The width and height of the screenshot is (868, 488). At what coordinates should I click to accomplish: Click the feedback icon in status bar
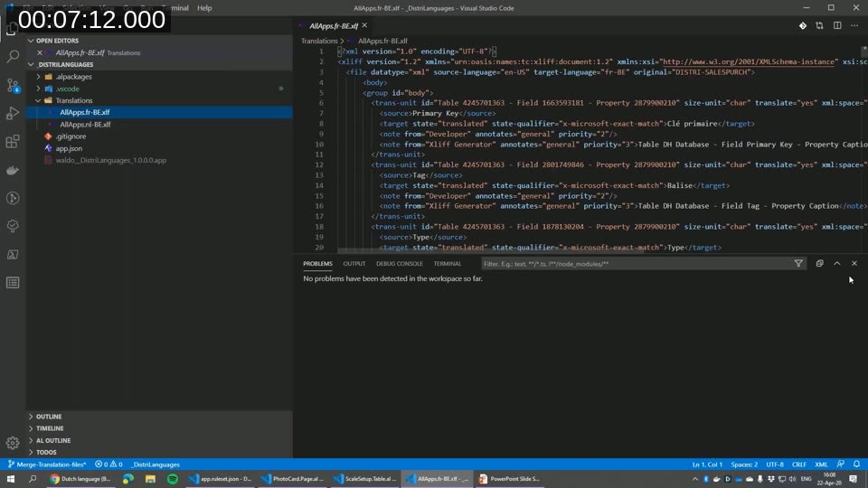[841, 465]
